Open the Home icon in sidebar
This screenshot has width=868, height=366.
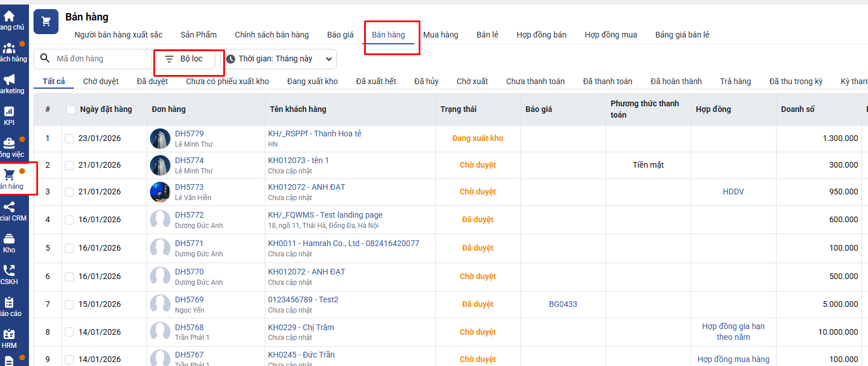9,16
